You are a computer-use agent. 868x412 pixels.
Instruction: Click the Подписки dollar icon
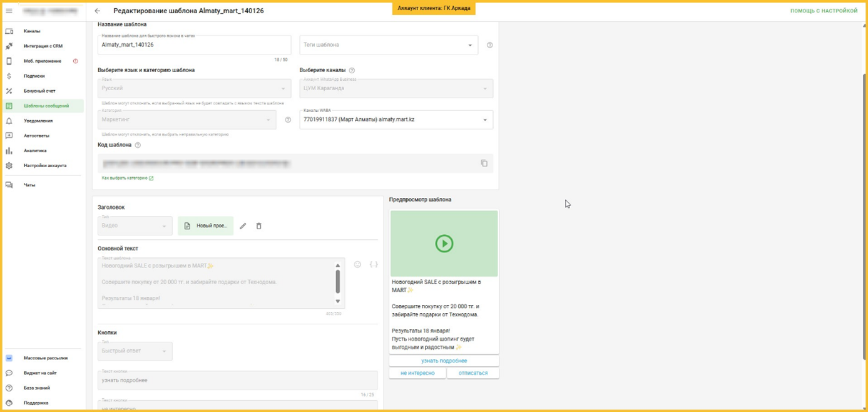point(9,76)
